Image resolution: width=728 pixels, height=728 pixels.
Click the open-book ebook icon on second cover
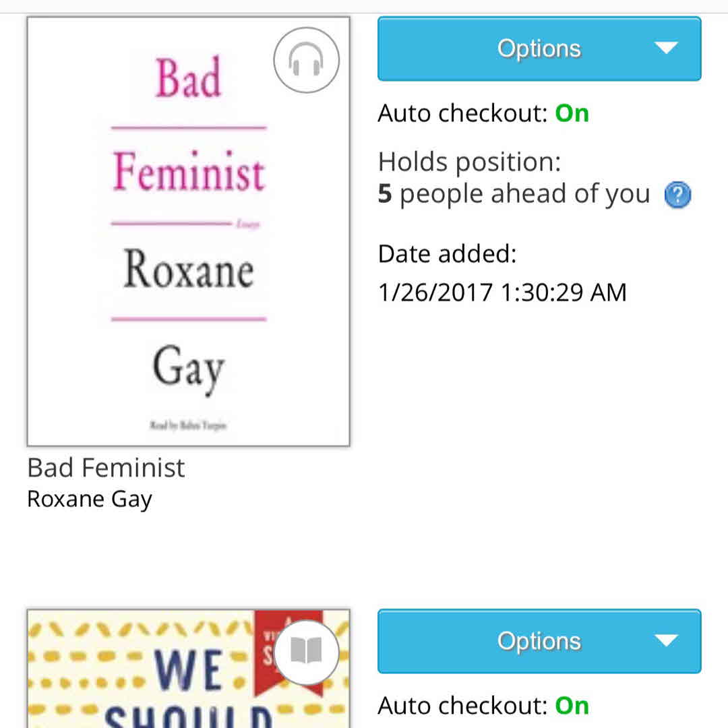(306, 652)
